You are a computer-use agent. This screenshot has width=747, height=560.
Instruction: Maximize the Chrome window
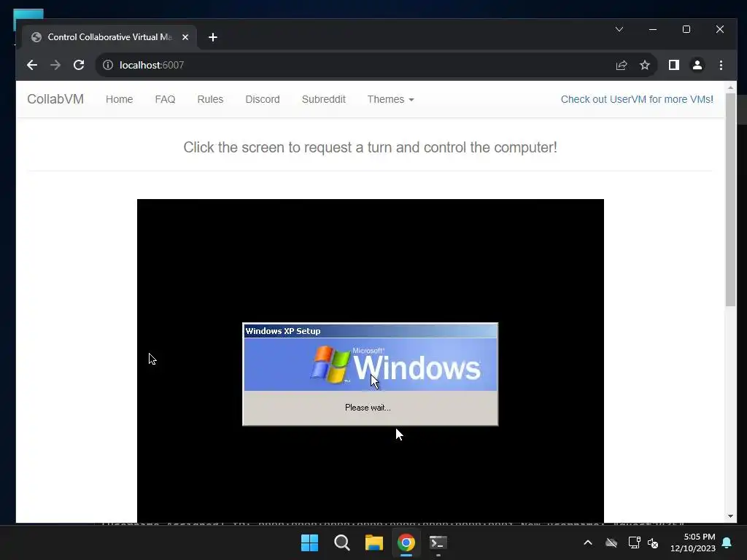click(x=686, y=29)
